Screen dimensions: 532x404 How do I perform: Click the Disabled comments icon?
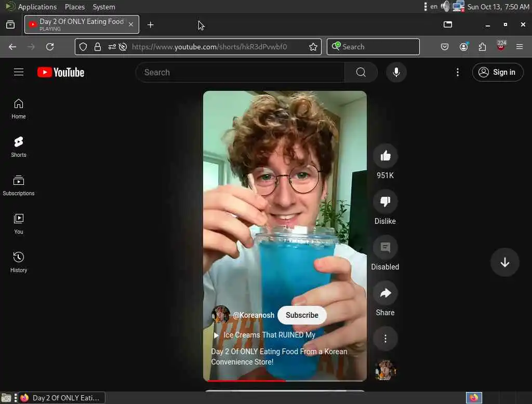[x=385, y=248]
